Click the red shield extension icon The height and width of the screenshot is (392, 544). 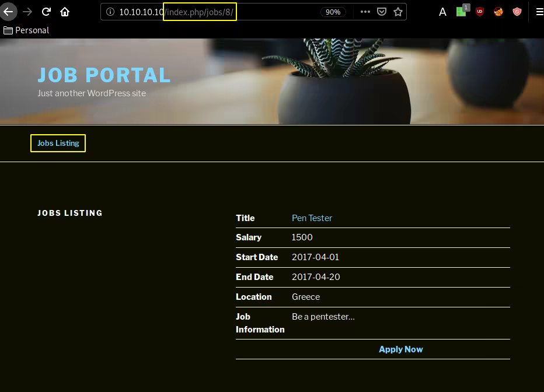(517, 12)
